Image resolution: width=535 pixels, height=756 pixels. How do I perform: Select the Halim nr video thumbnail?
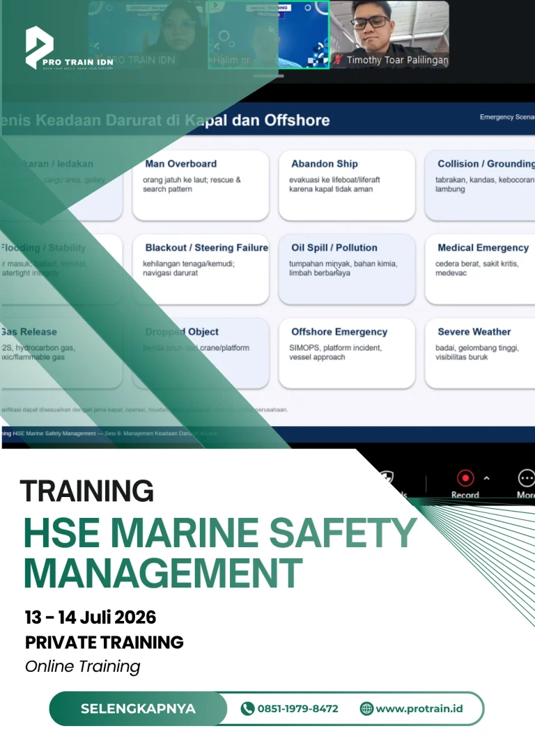pos(269,34)
